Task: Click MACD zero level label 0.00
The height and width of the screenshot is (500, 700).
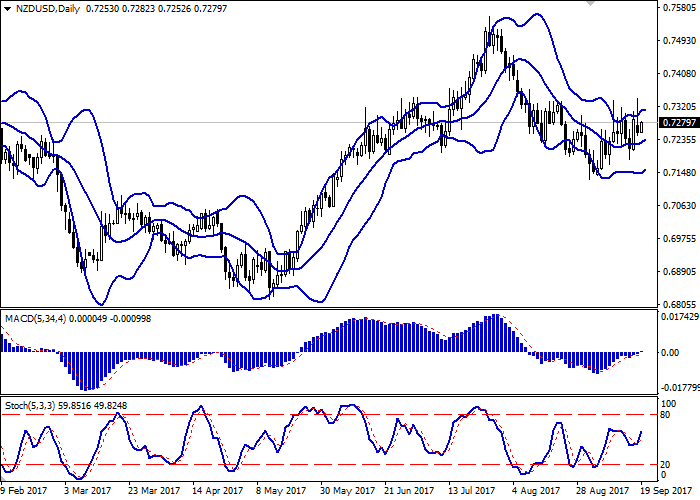Action: [x=671, y=353]
